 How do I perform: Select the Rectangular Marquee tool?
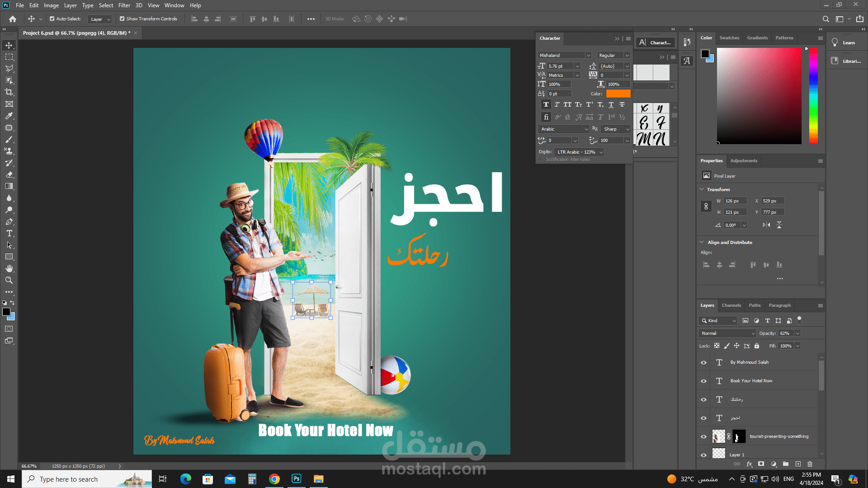coord(9,57)
